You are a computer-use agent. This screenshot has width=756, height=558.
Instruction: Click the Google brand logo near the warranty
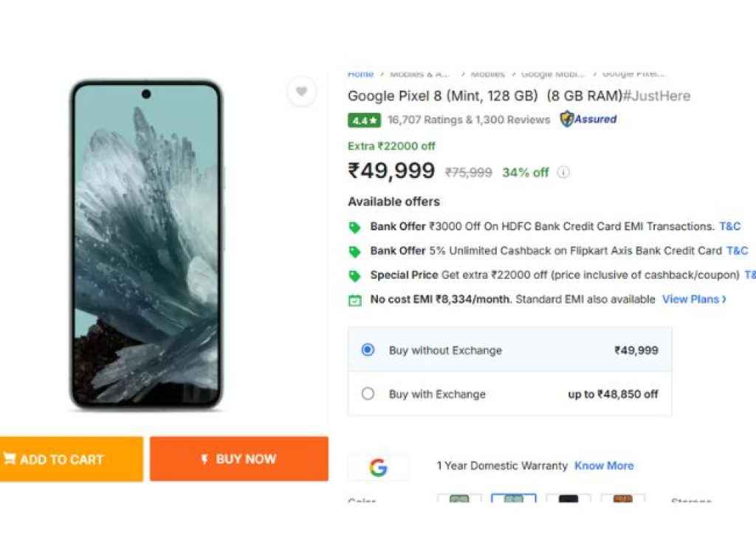pyautogui.click(x=379, y=466)
